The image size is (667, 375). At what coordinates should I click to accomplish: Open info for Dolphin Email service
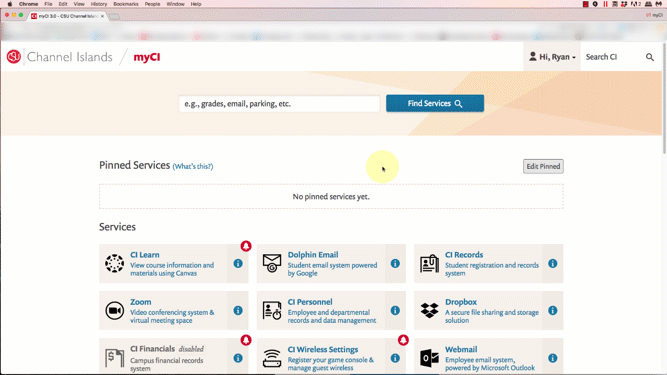(x=395, y=264)
